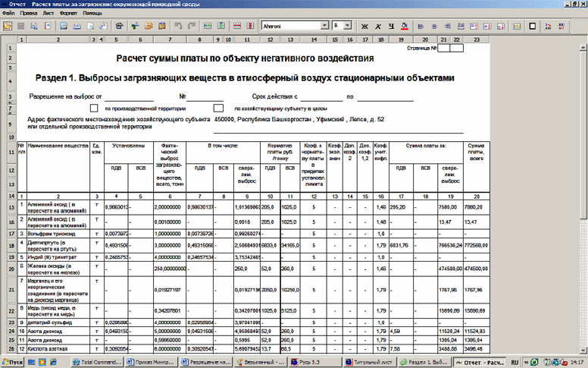Viewport: 588px width, 368px height.
Task: Click the Cut scissors icon
Action: (135, 26)
